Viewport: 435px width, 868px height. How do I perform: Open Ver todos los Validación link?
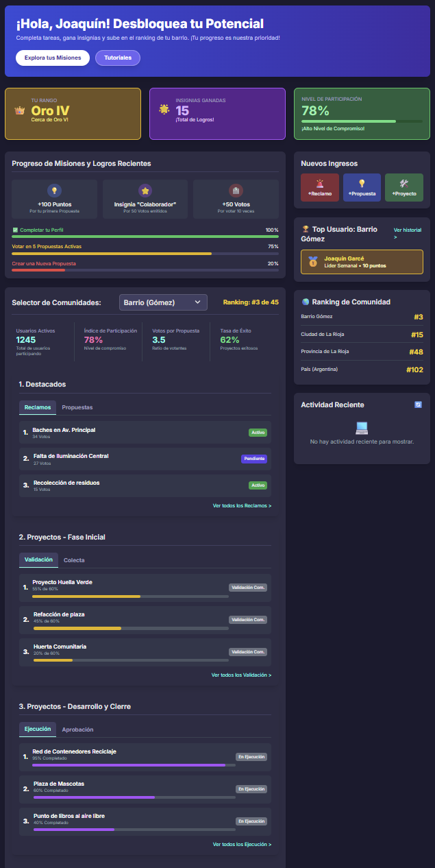(x=242, y=675)
